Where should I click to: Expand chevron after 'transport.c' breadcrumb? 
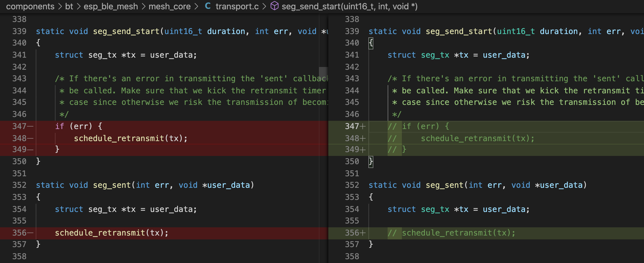264,6
